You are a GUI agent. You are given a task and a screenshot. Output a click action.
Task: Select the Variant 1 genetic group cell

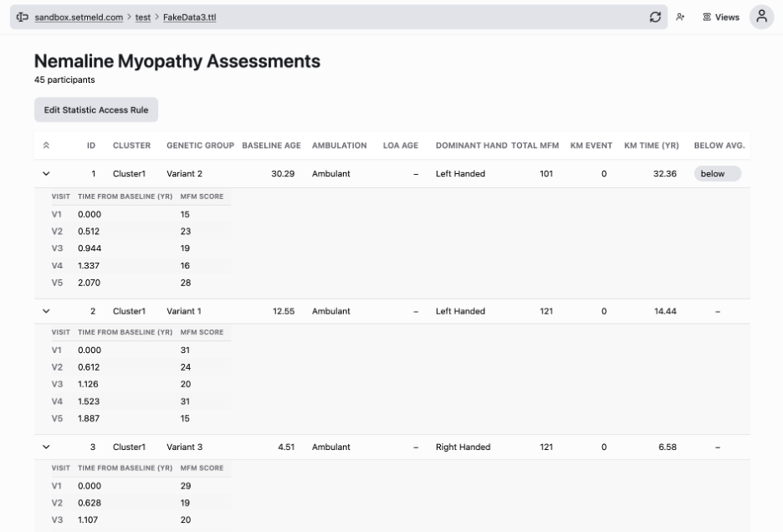click(x=184, y=310)
